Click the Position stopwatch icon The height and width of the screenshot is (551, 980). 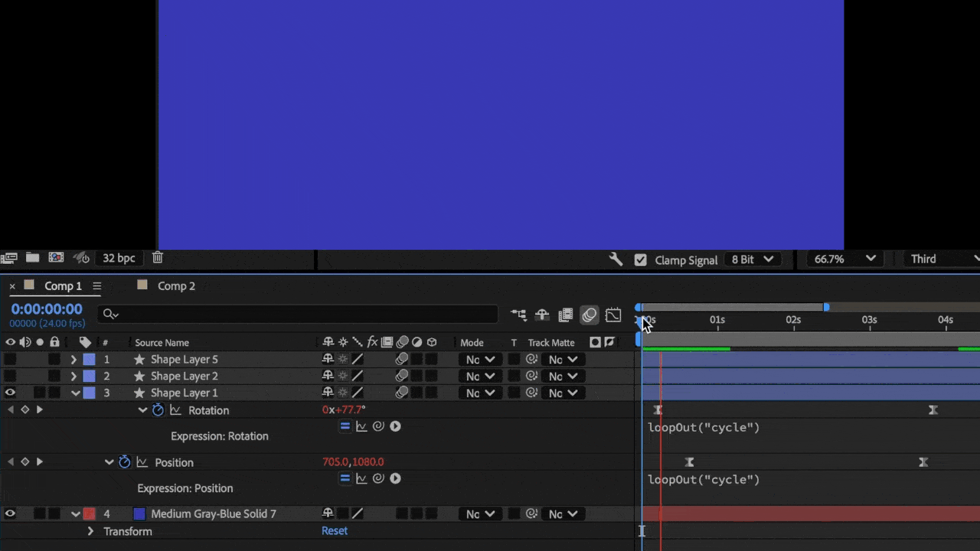(x=125, y=462)
